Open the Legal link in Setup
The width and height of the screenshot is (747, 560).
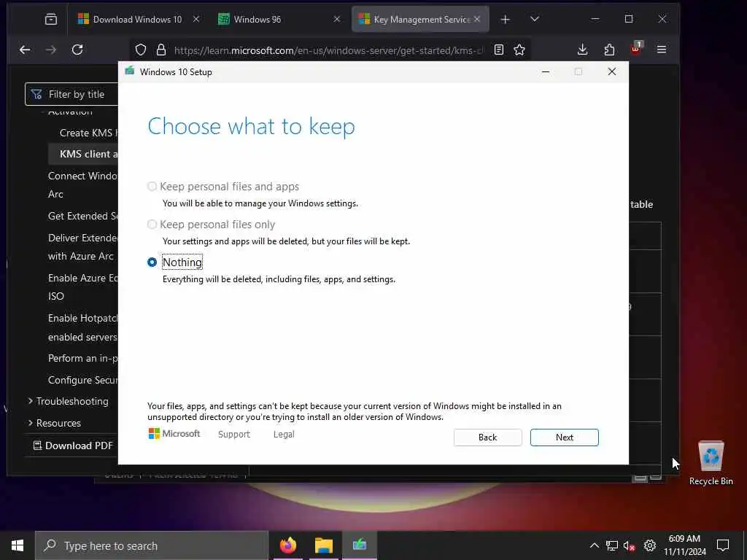tap(284, 435)
